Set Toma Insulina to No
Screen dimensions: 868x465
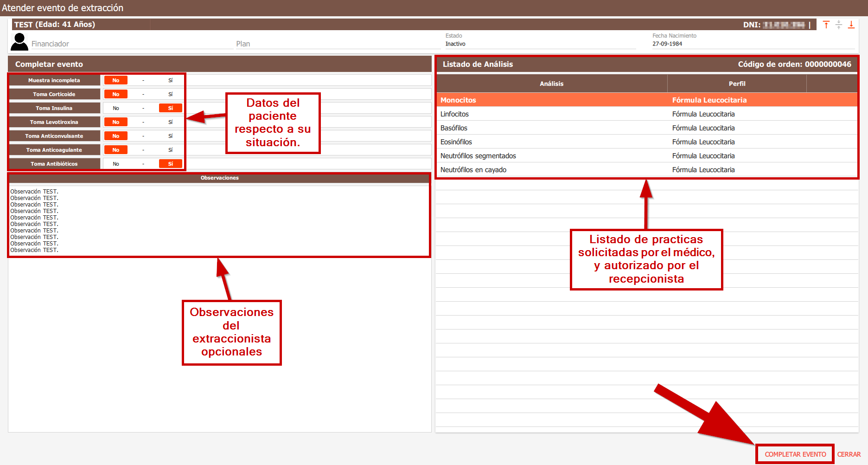click(116, 108)
